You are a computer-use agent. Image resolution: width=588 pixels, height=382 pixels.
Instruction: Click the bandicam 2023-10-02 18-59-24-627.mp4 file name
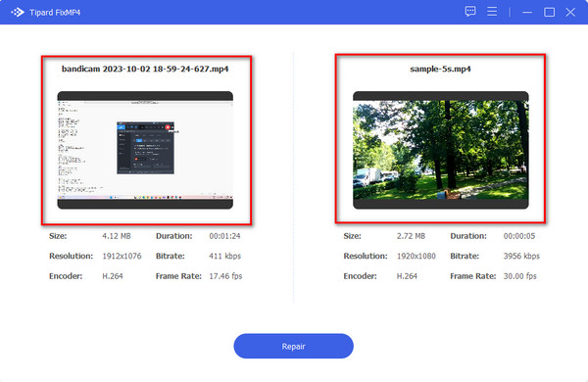tap(145, 69)
